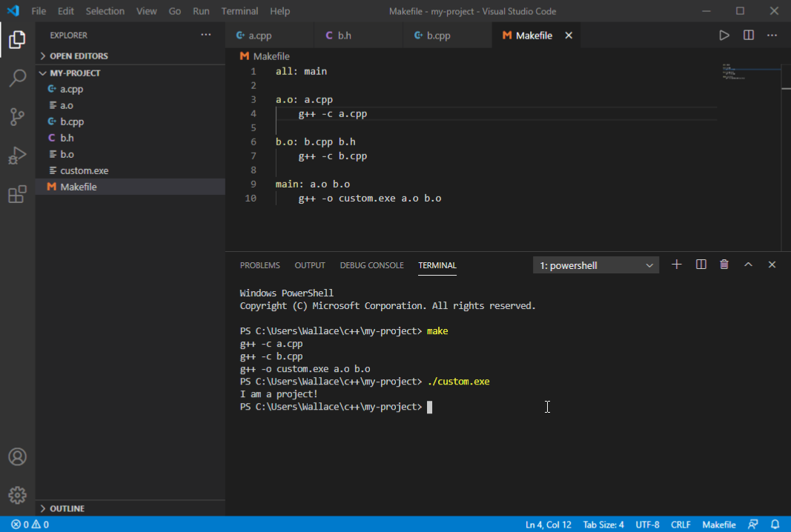Open the Run and Debug view
Screen dimensions: 791x532
point(17,156)
